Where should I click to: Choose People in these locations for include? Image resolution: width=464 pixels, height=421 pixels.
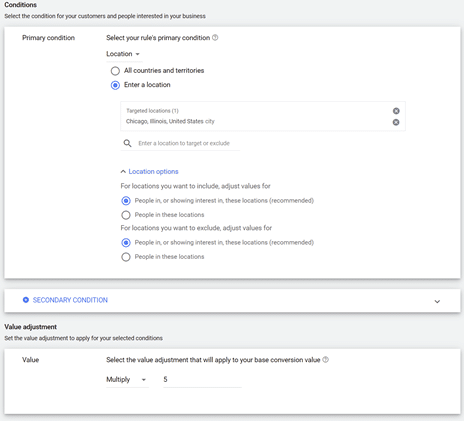126,215
